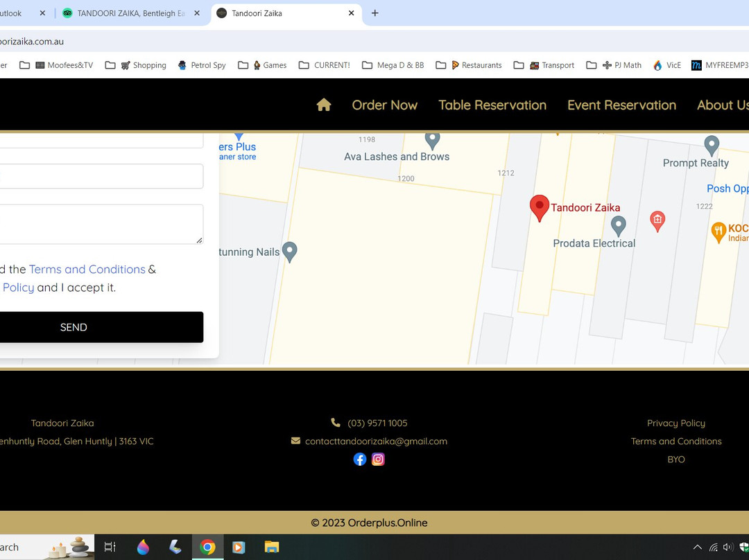
Task: Open the Transport bookmark folder
Action: 544,65
